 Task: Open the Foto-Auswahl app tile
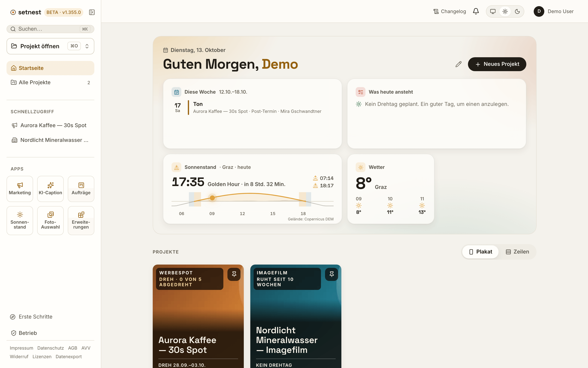pyautogui.click(x=50, y=221)
